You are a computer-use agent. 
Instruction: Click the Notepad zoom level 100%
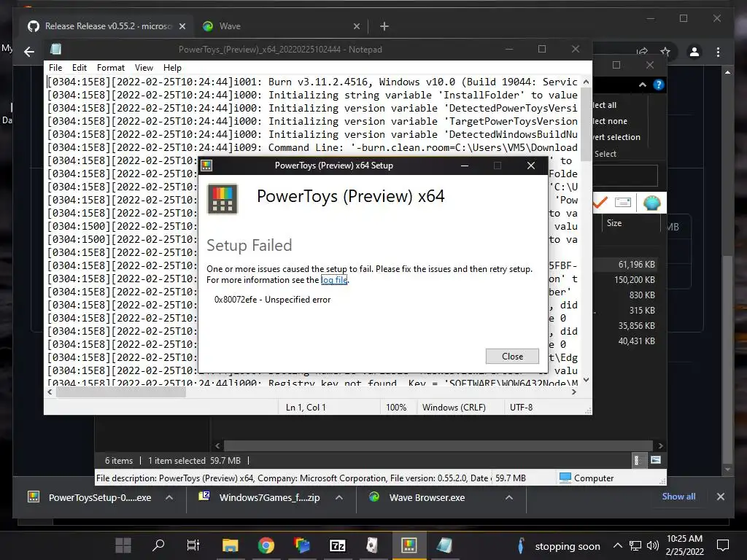tap(396, 408)
